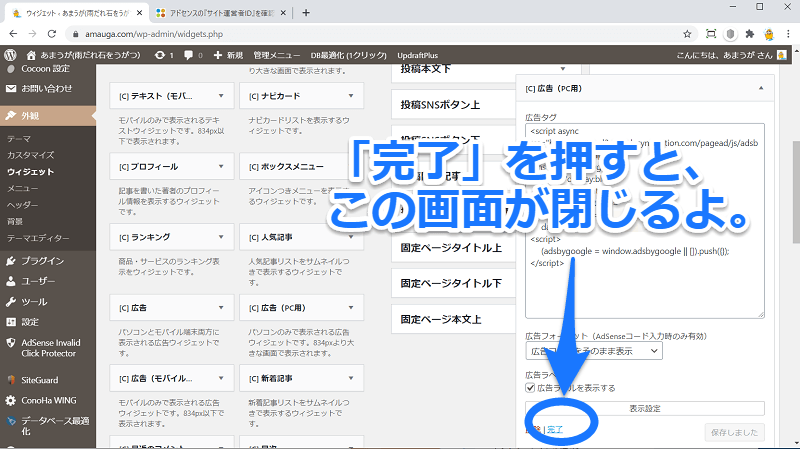Image resolution: width=800 pixels, height=449 pixels.
Task: Expand the [C] ランキング widget arrow
Action: tap(220, 236)
